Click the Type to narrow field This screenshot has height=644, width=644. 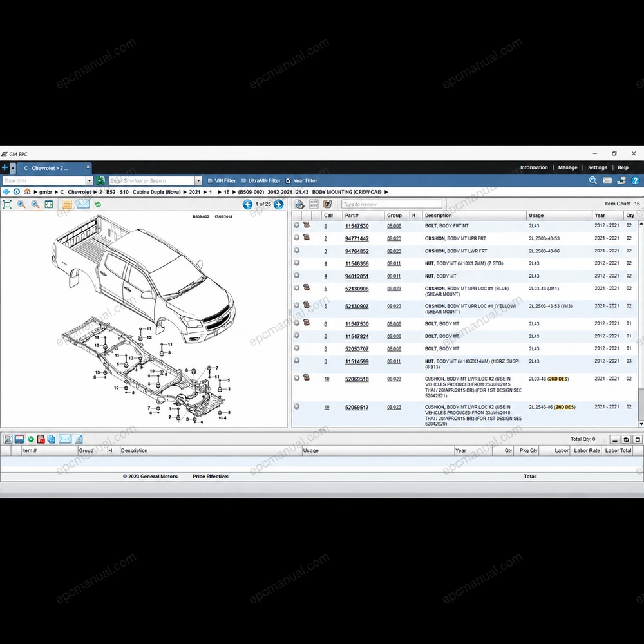[x=392, y=204]
